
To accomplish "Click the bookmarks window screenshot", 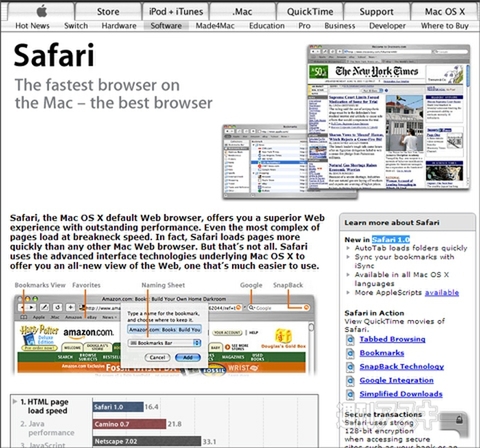I will pyautogui.click(x=265, y=162).
